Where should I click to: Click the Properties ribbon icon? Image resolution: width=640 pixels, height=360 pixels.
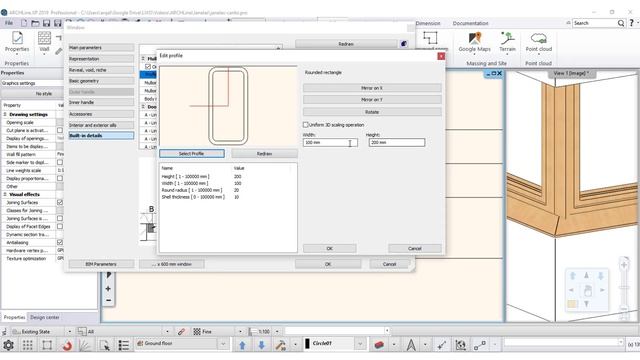click(x=17, y=38)
